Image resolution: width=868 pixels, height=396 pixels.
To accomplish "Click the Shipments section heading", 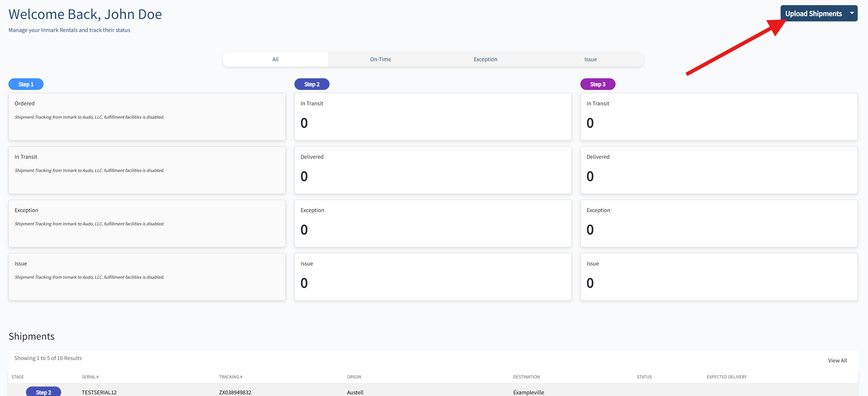I will tap(31, 336).
